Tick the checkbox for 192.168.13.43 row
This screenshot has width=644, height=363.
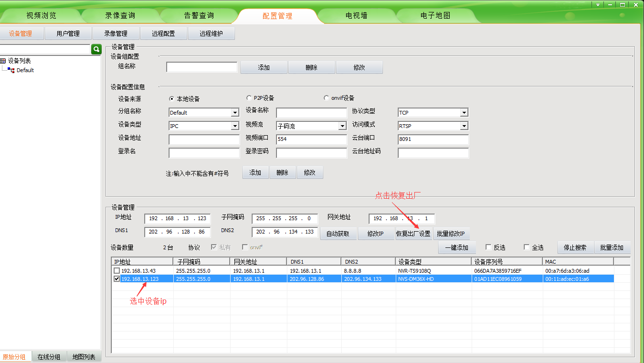[x=116, y=271]
